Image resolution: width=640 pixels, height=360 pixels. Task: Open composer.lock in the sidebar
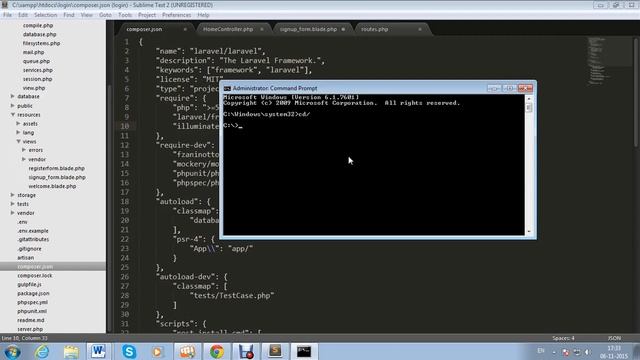(x=35, y=276)
